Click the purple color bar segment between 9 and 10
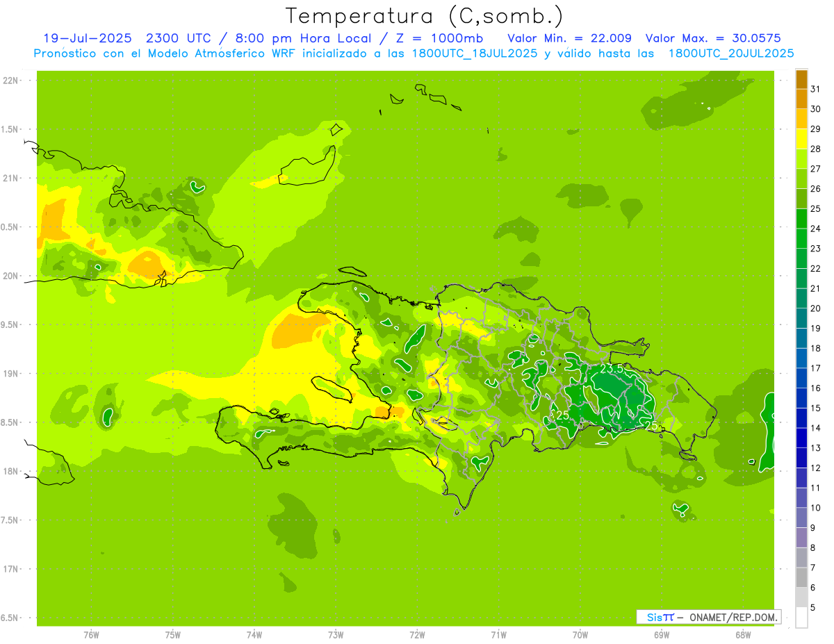834x644 pixels. [x=801, y=518]
